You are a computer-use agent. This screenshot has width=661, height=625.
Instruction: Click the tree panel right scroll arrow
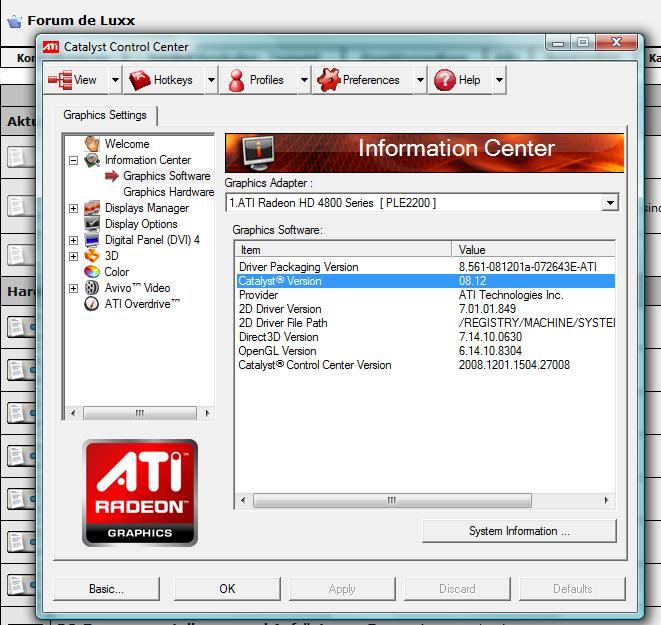pos(207,413)
